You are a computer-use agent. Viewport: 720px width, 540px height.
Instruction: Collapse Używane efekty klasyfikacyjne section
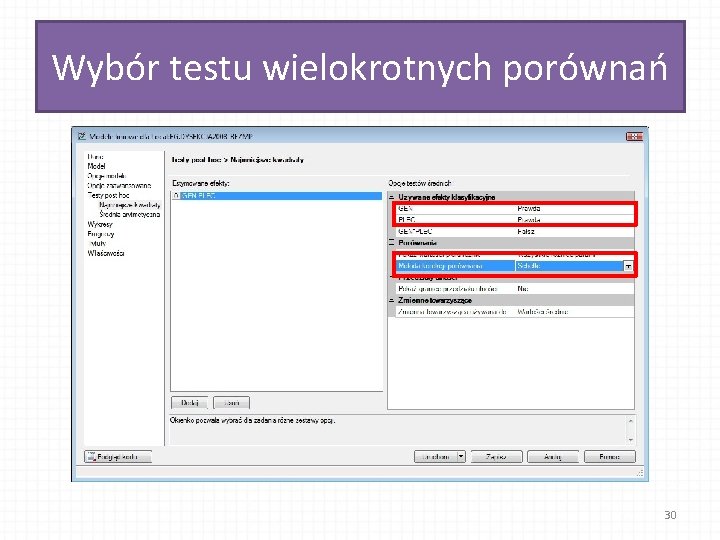392,197
